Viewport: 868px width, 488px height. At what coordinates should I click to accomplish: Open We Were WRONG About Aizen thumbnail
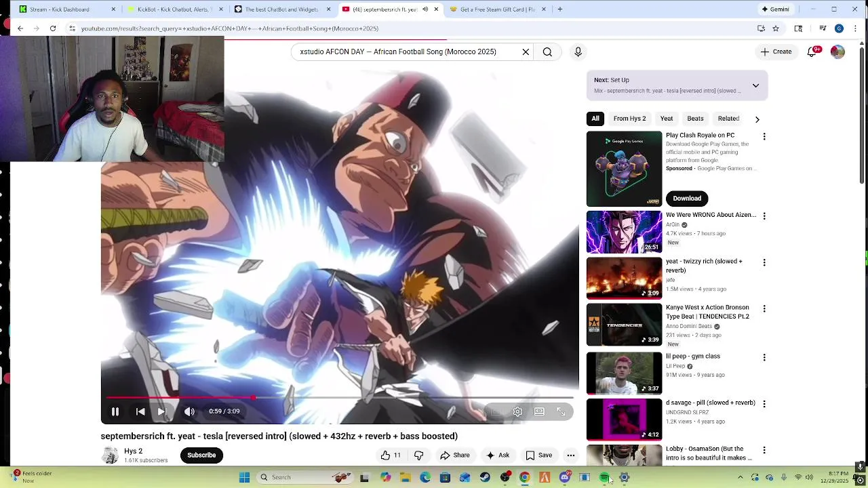pos(624,232)
